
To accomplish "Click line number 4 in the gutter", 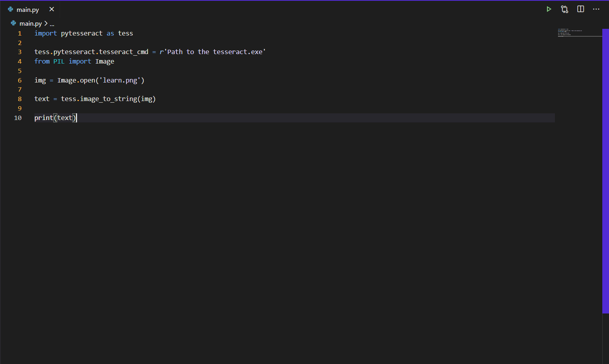I will (20, 62).
